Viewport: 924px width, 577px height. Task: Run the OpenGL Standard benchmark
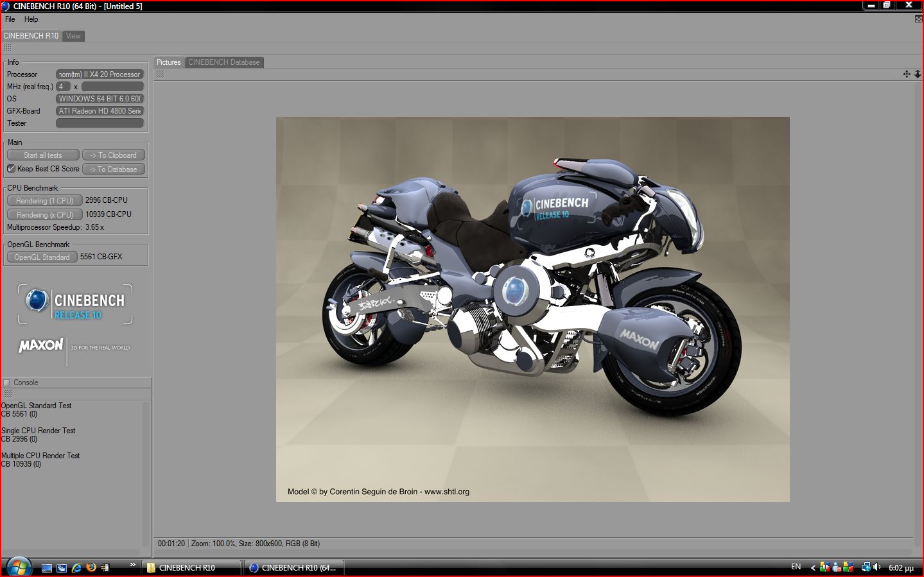[42, 257]
